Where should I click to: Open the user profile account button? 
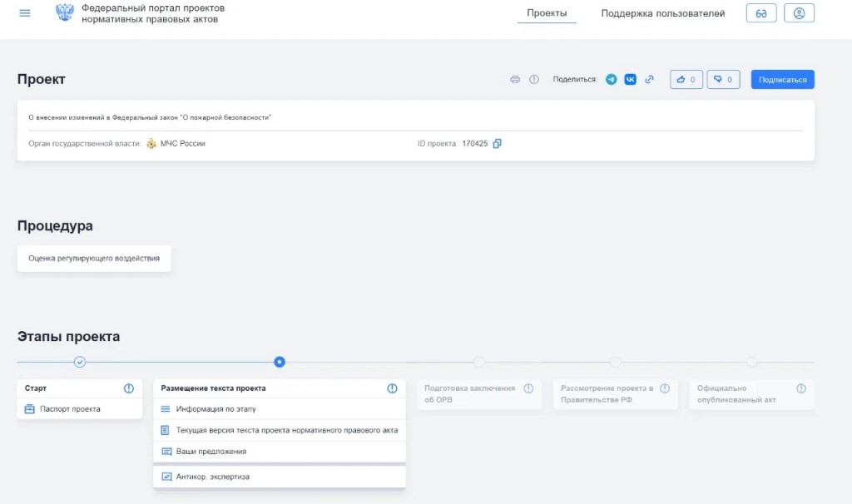(799, 13)
